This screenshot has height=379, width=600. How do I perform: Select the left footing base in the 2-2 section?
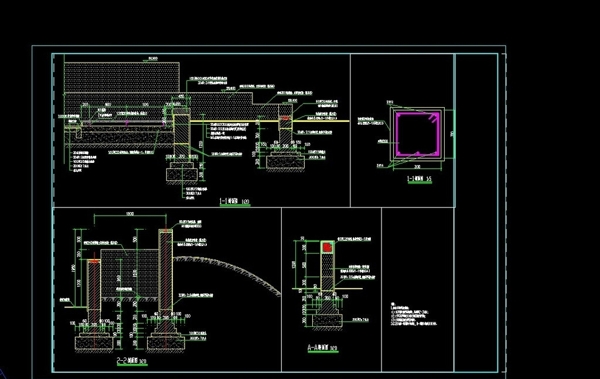point(94,342)
